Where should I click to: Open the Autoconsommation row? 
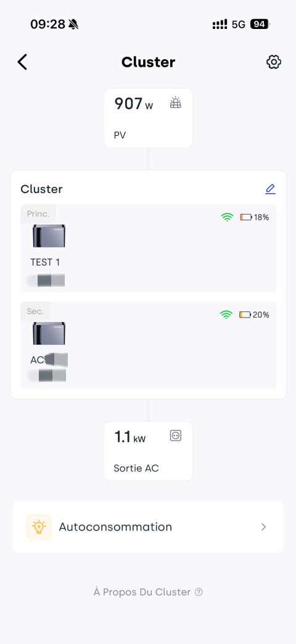[148, 527]
